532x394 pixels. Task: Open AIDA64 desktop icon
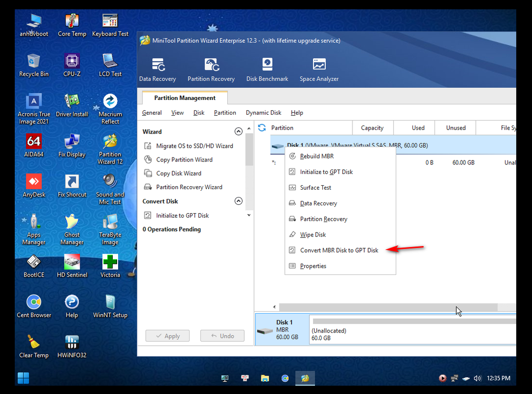coord(33,145)
